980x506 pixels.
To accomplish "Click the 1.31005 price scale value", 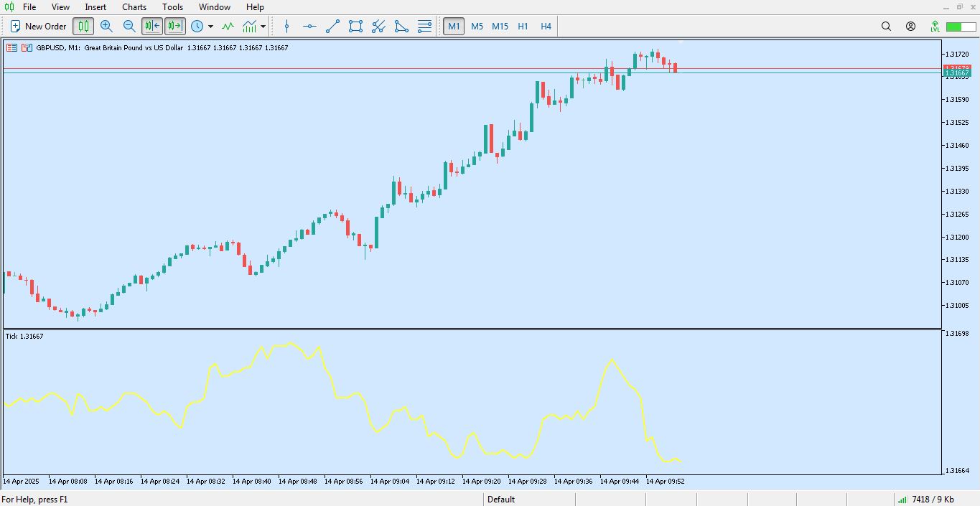I will 957,305.
